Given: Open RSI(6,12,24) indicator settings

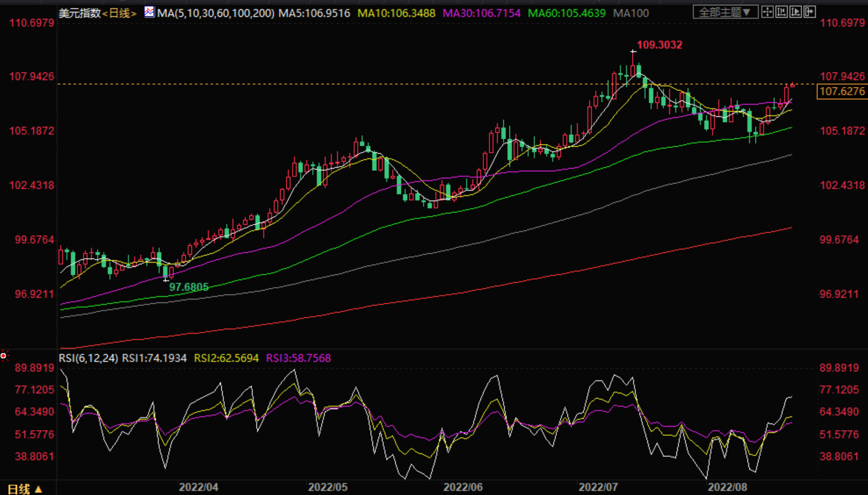Looking at the screenshot, I should (x=88, y=358).
